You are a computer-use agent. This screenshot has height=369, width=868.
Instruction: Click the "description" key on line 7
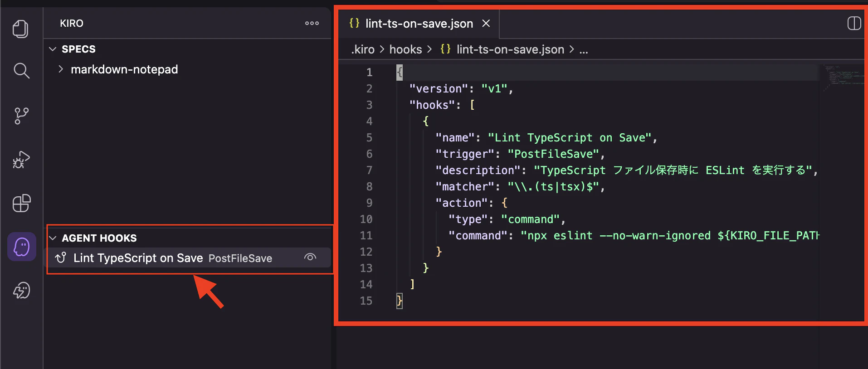pos(478,170)
